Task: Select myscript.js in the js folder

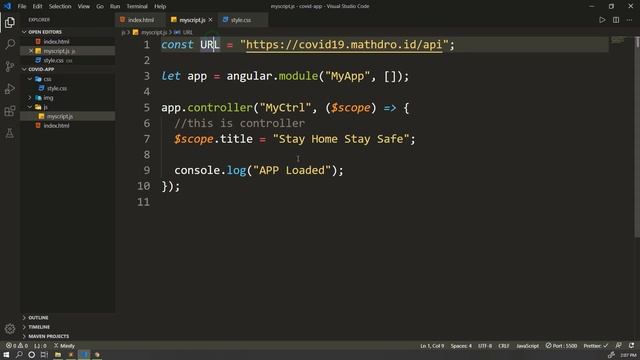Action: 60,116
